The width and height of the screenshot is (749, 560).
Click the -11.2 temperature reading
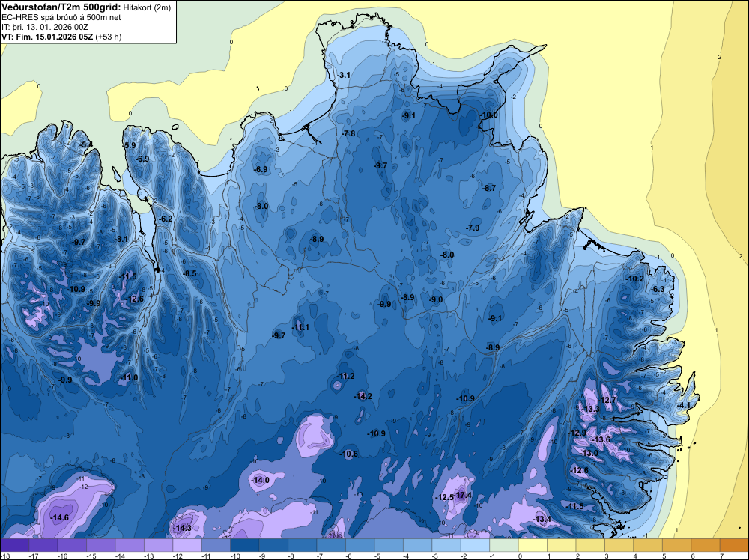point(345,376)
